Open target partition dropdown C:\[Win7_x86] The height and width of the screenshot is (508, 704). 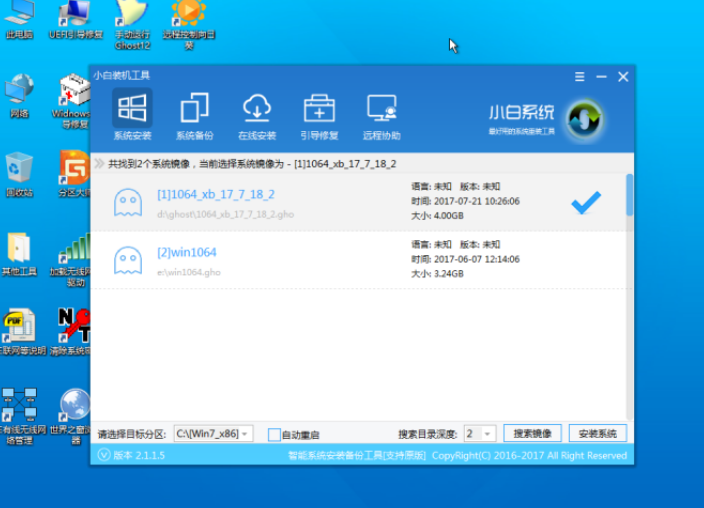[213, 434]
